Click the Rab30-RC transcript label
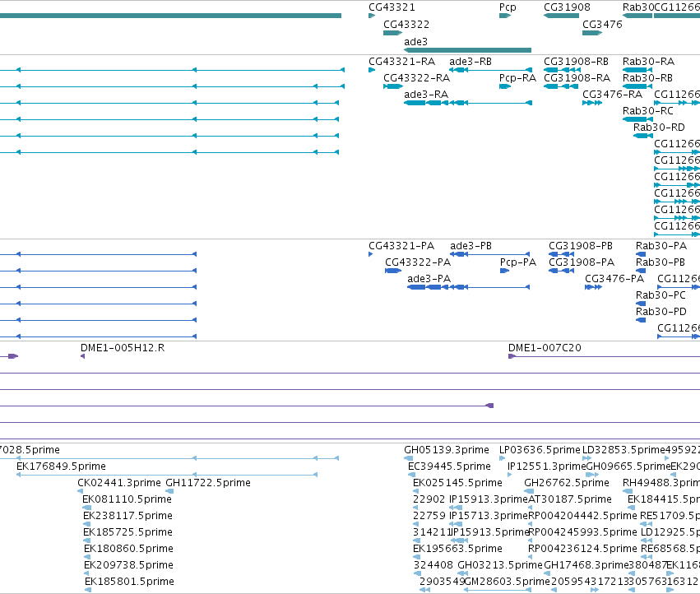The image size is (700, 594). [x=648, y=111]
